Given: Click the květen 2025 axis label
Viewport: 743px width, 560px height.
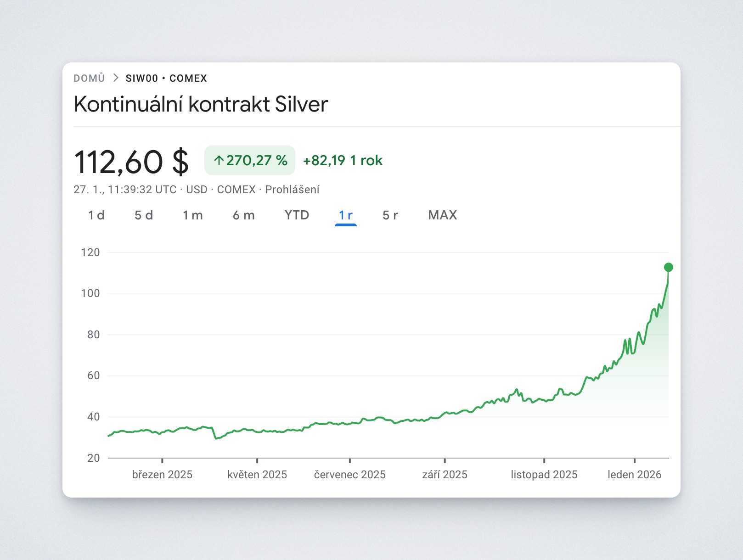Looking at the screenshot, I should pyautogui.click(x=257, y=475).
